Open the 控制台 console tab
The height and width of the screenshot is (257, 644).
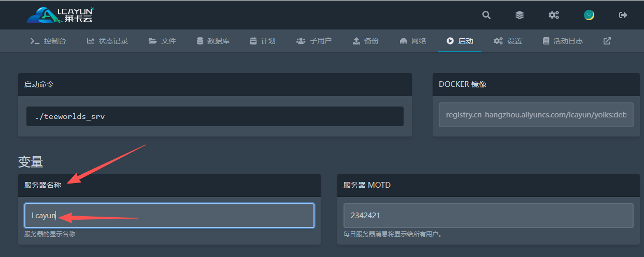coord(48,41)
